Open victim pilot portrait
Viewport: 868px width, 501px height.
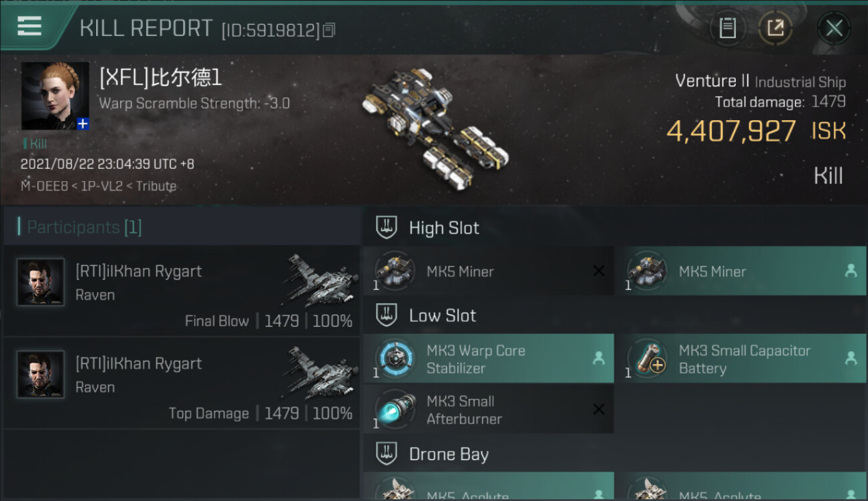click(x=55, y=96)
